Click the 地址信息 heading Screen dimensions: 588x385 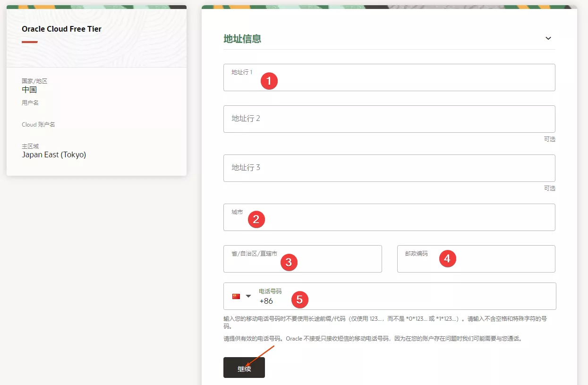pos(242,39)
